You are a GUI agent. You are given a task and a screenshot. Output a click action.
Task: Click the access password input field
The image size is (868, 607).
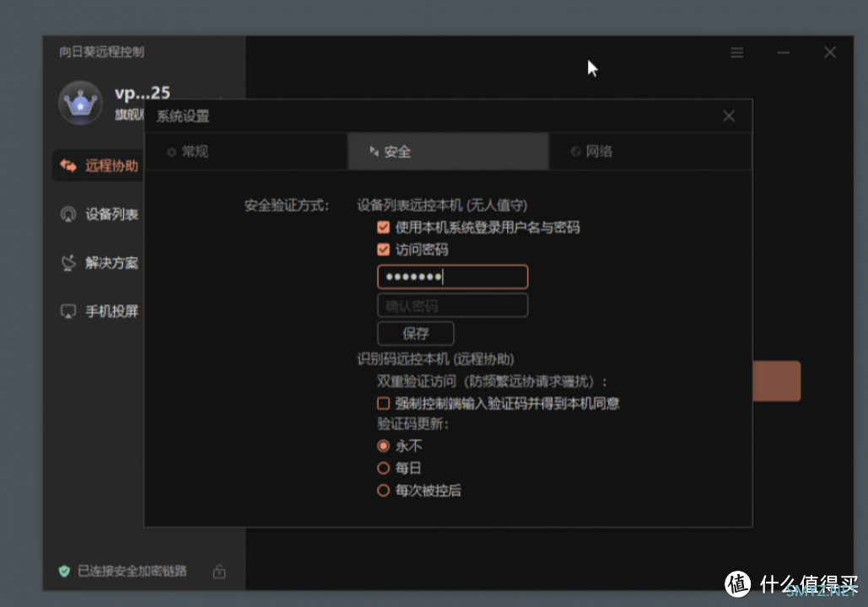(453, 277)
